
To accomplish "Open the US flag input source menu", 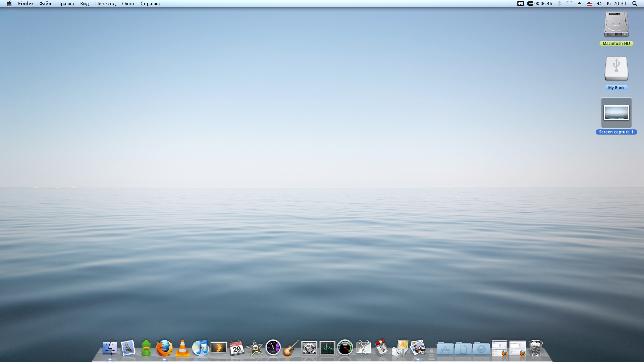I will coord(589,4).
